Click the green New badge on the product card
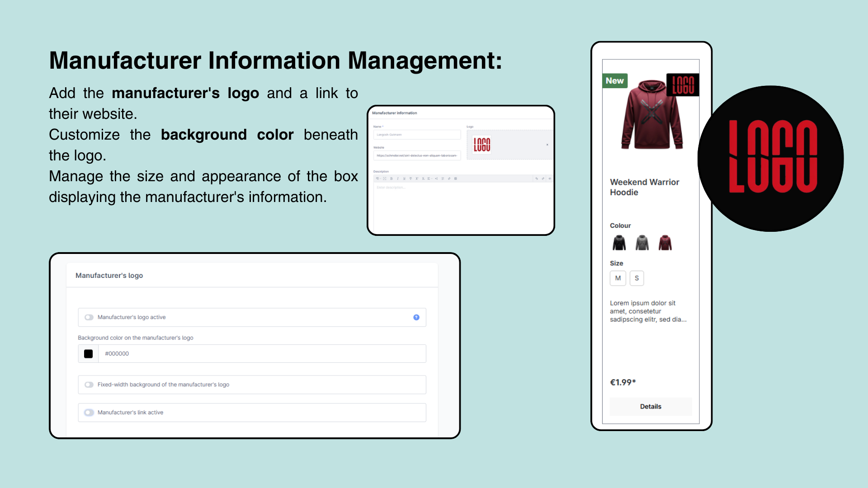 615,80
